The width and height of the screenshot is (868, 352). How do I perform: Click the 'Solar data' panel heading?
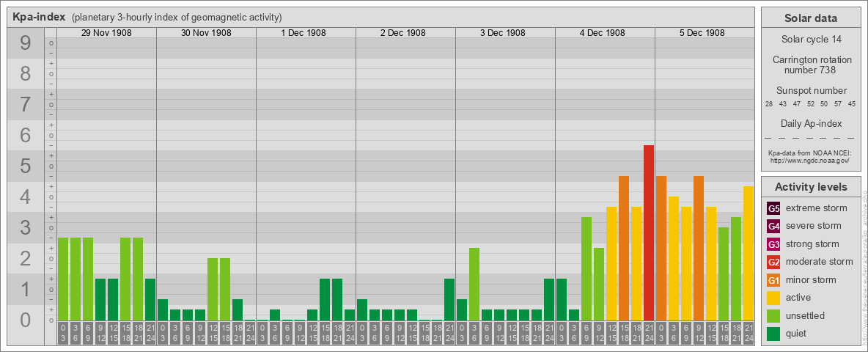coord(811,18)
